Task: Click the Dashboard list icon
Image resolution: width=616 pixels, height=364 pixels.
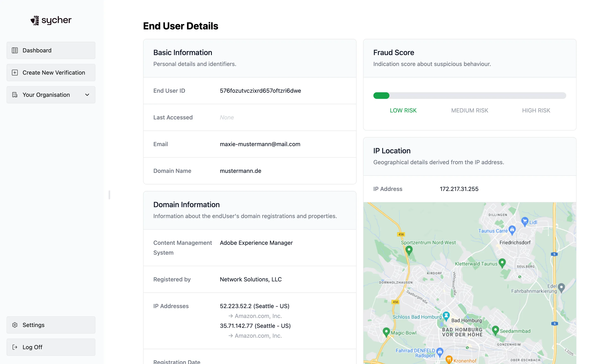Action: click(x=15, y=50)
